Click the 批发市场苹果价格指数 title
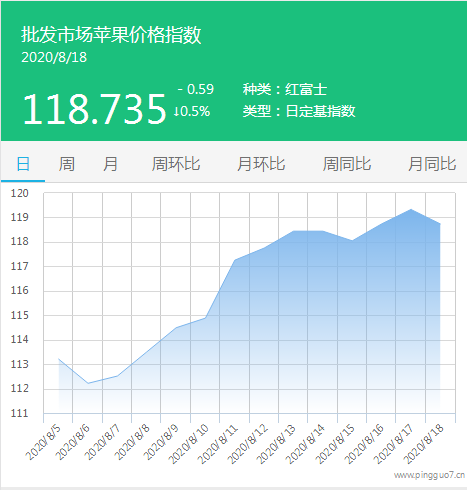Screen dimensions: 467x490 click(111, 35)
